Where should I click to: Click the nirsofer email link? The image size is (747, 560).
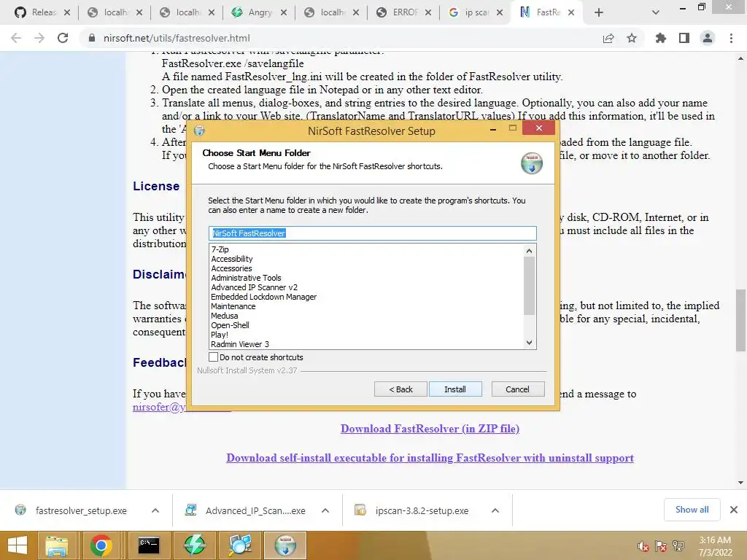[x=158, y=407]
